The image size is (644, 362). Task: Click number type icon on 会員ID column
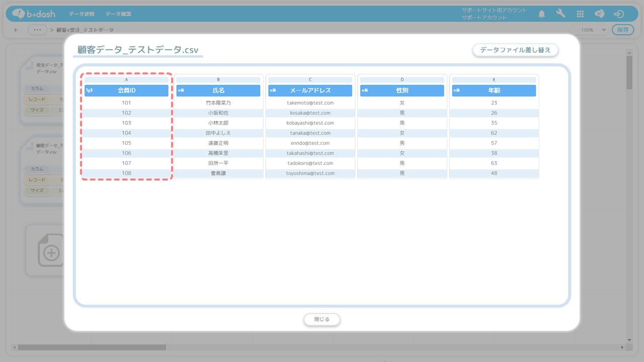89,90
